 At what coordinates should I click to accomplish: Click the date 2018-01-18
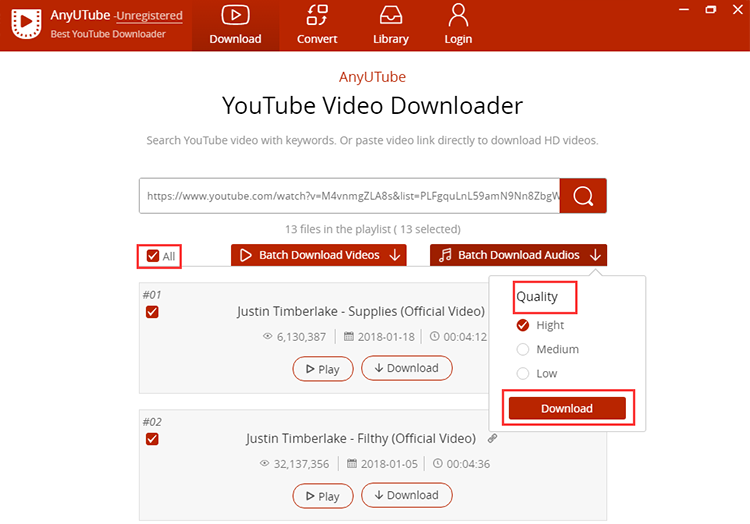pyautogui.click(x=386, y=337)
